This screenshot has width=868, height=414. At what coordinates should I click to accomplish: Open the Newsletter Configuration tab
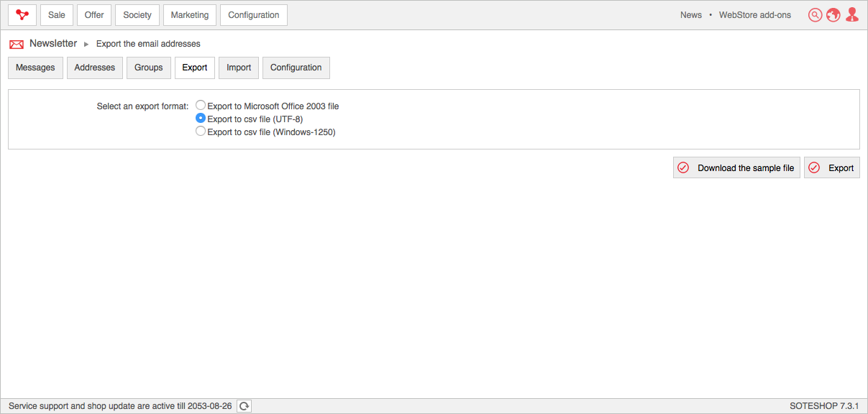(296, 68)
